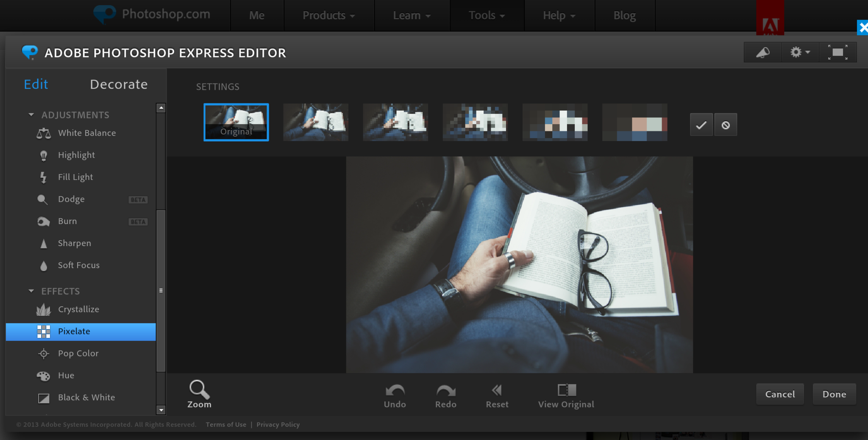Undo the last edit
868x440 pixels.
pyautogui.click(x=395, y=396)
